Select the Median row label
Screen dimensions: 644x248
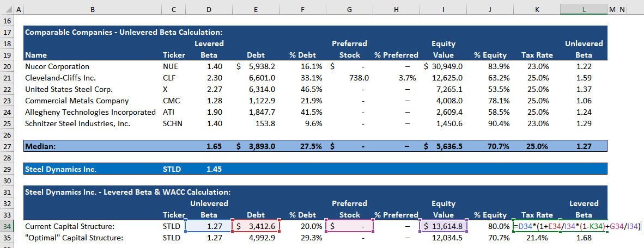40,146
